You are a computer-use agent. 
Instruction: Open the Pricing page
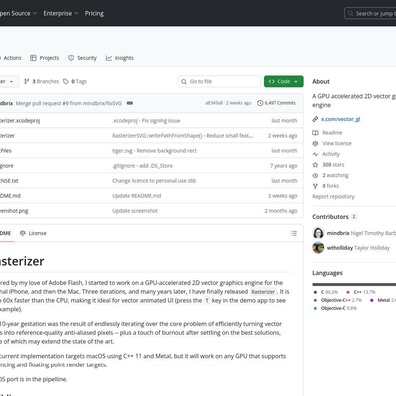[x=94, y=13]
